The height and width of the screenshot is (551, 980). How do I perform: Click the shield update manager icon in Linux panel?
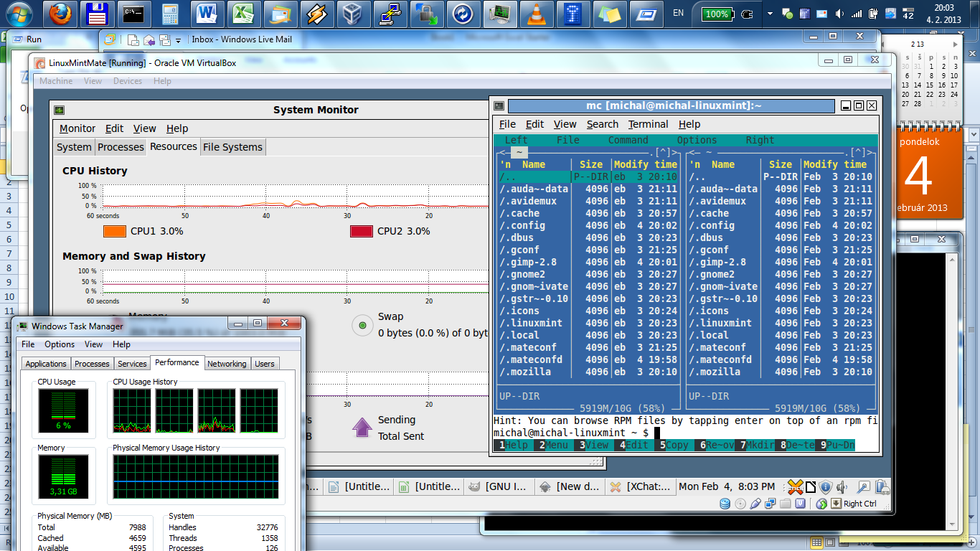point(825,486)
